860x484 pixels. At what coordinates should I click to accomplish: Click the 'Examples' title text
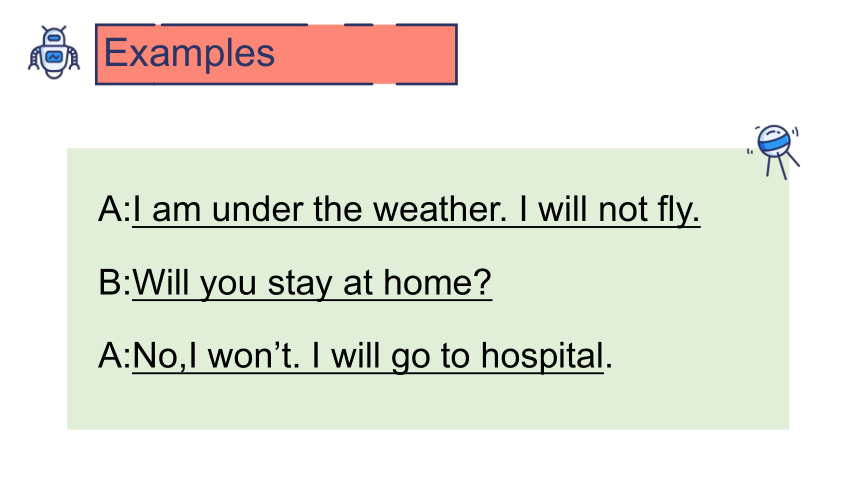coord(189,53)
